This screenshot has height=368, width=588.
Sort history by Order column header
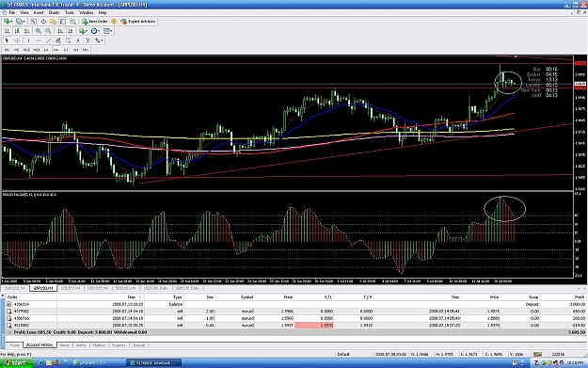coord(31,297)
